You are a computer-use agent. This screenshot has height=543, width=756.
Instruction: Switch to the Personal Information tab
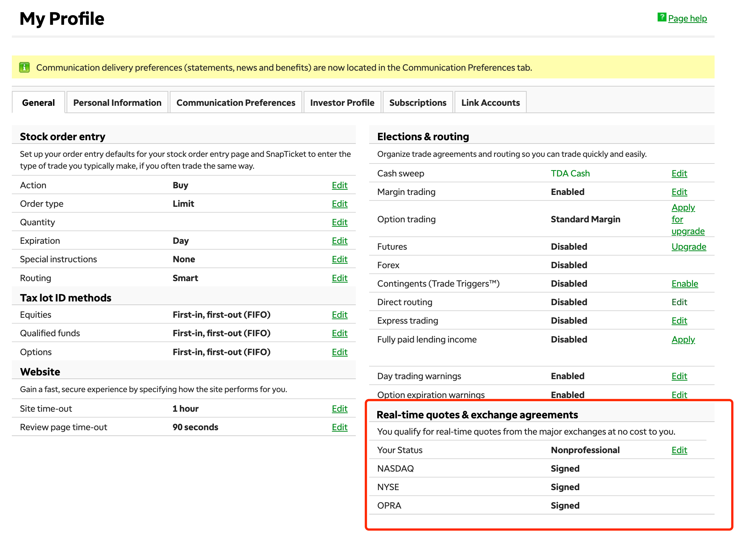coord(117,102)
